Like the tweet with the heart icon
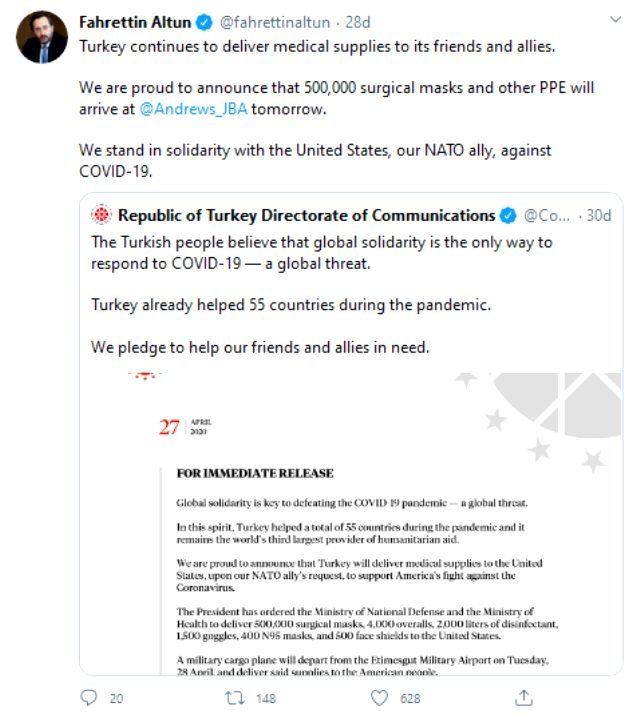The width and height of the screenshot is (640, 718). 377,697
